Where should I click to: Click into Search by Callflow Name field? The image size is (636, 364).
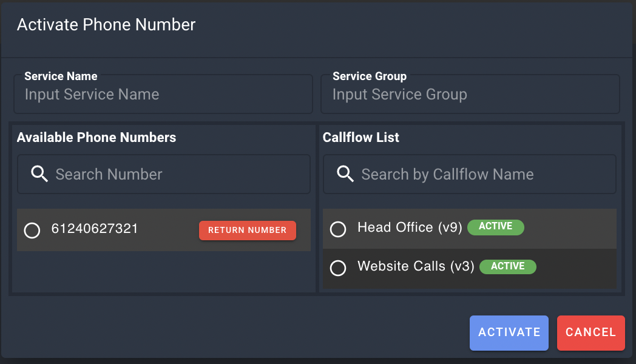(x=470, y=174)
